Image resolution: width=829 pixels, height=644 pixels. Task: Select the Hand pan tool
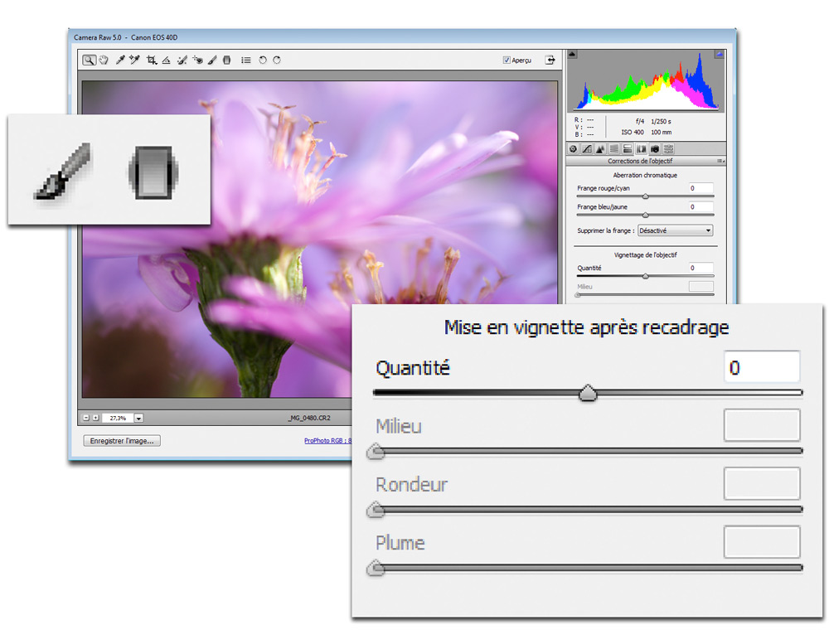point(104,61)
